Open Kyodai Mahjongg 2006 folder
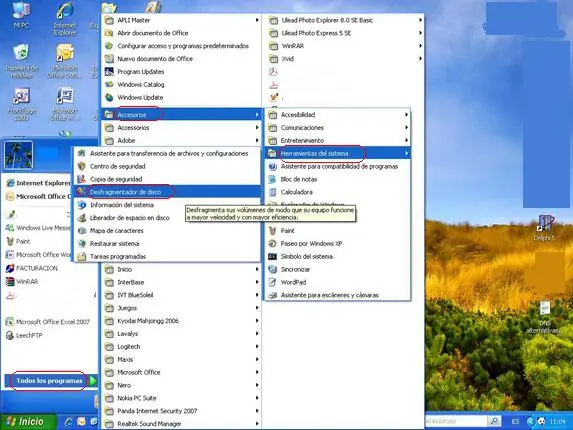This screenshot has width=573, height=430. pos(181,321)
